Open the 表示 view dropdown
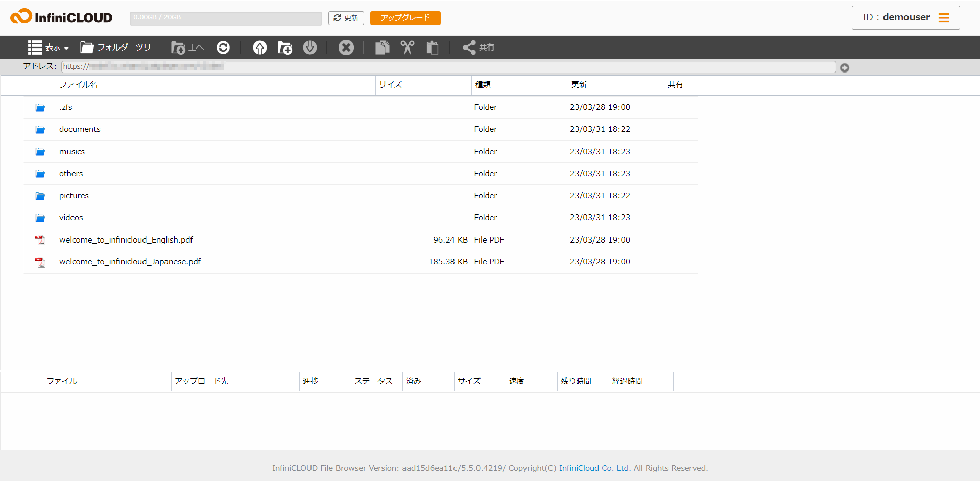 pos(49,47)
